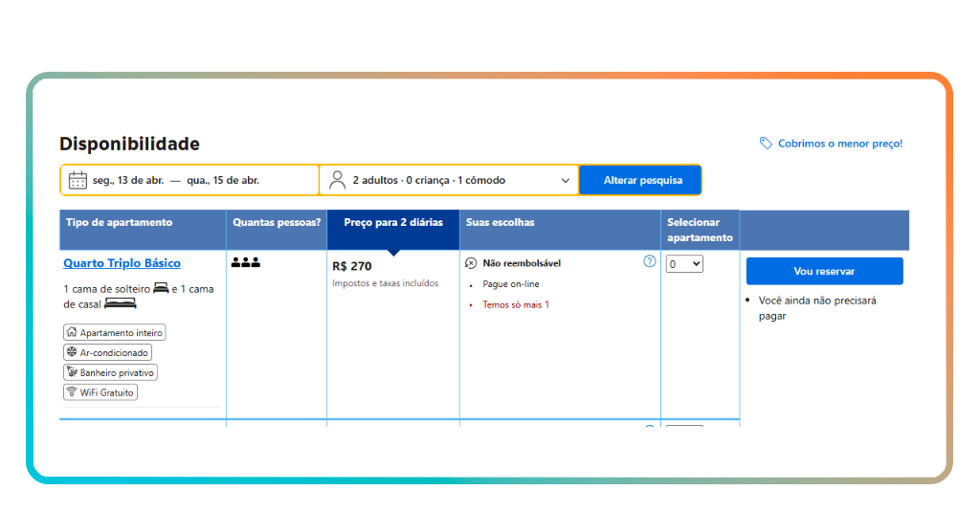Screen dimensions: 980x513
Task: Click Vou reservar button
Action: pos(824,271)
